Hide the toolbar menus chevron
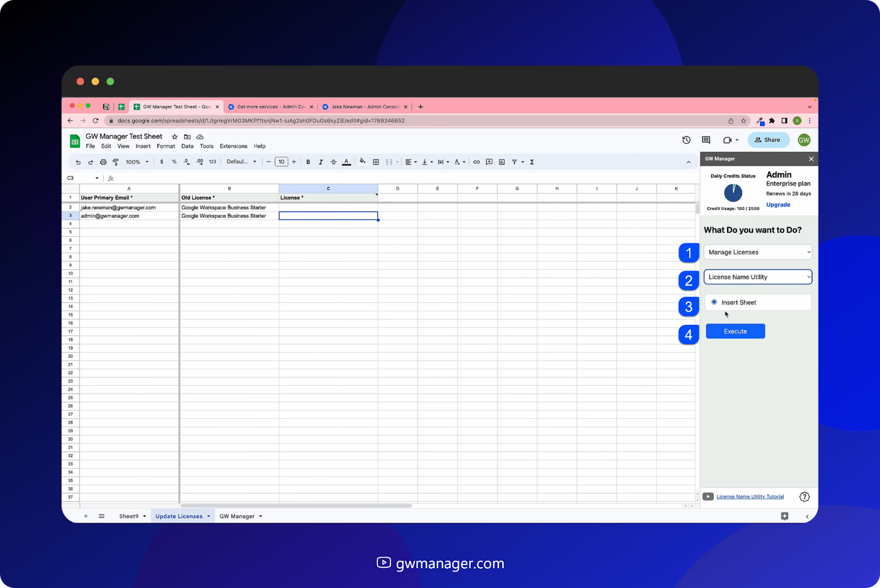880x588 pixels. point(689,162)
